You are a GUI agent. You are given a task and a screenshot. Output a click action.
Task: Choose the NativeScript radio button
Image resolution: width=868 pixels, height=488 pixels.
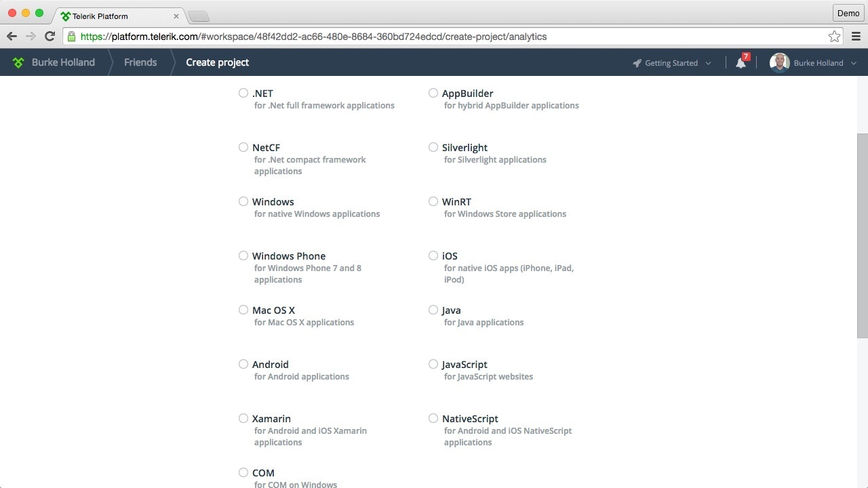tap(433, 418)
